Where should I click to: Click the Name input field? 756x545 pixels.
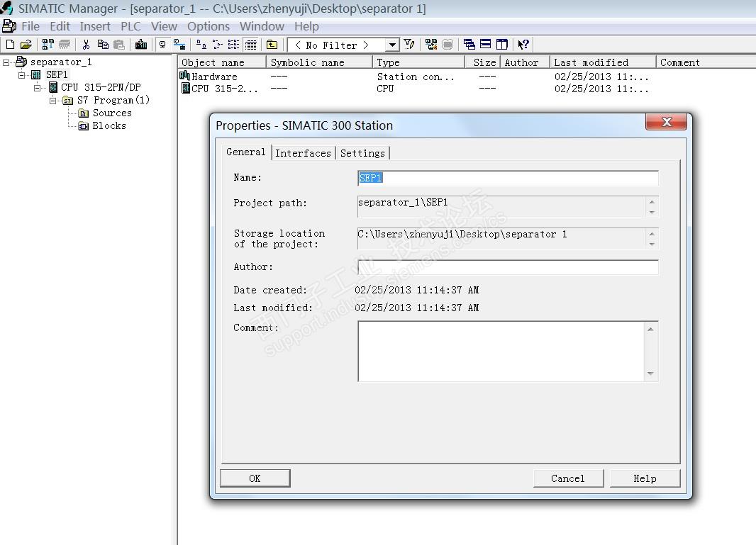(508, 179)
